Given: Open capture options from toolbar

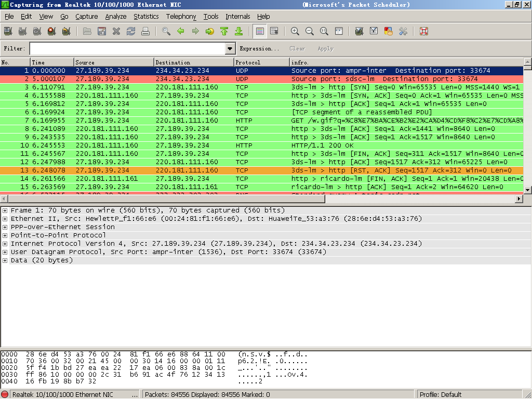Looking at the screenshot, I should click(x=23, y=31).
